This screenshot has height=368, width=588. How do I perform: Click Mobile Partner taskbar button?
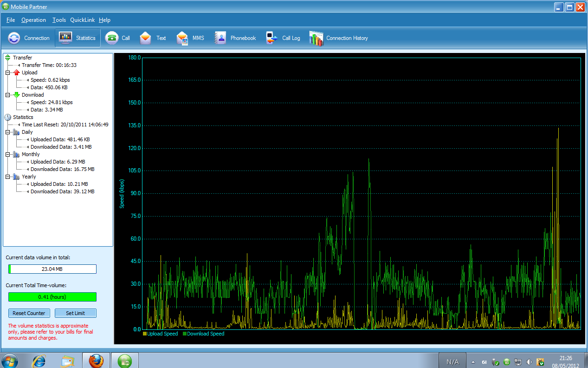click(x=124, y=361)
